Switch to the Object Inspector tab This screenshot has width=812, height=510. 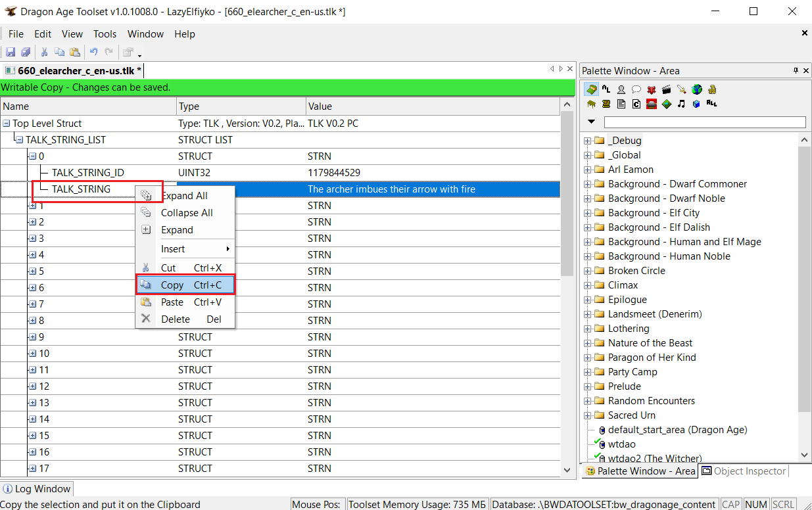click(744, 471)
